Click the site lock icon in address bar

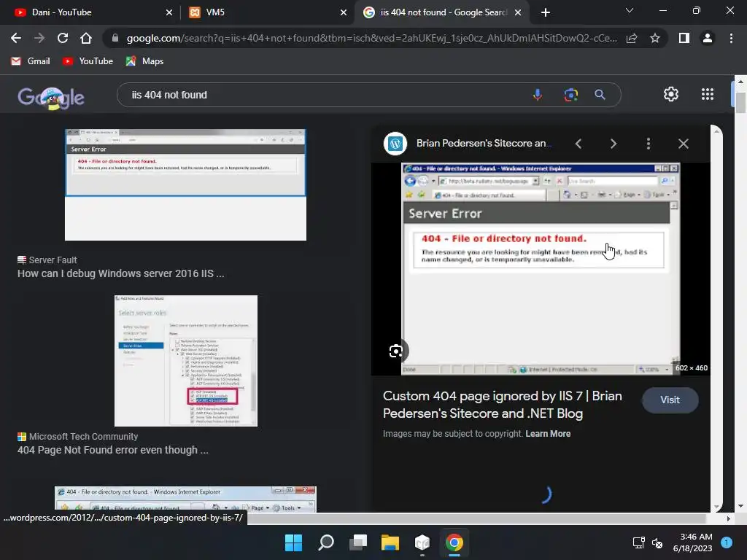click(x=115, y=38)
